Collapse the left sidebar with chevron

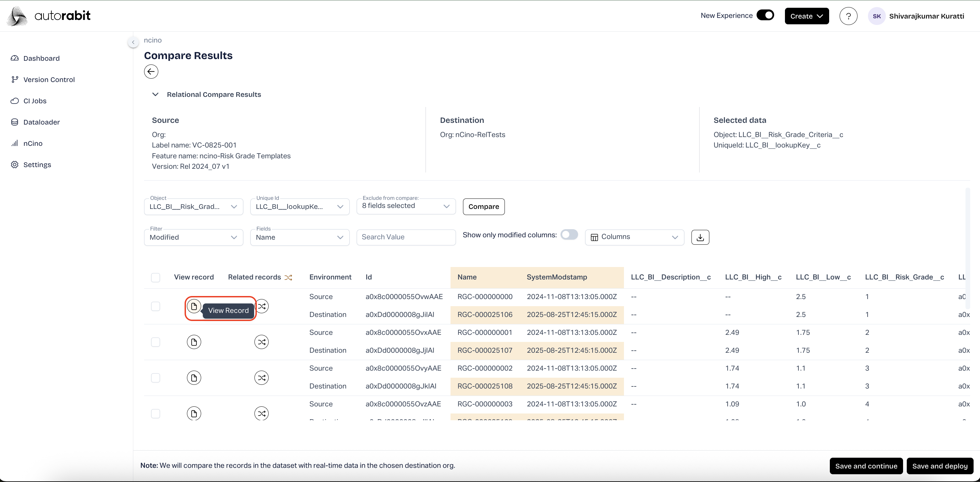(133, 42)
